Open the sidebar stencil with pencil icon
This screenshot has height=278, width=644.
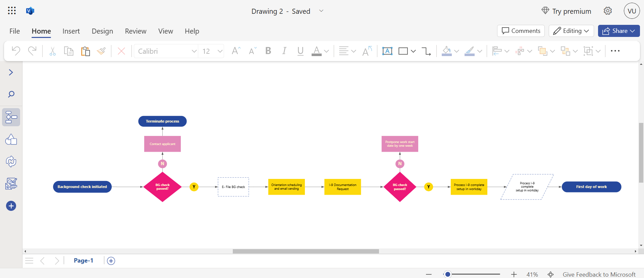click(11, 184)
